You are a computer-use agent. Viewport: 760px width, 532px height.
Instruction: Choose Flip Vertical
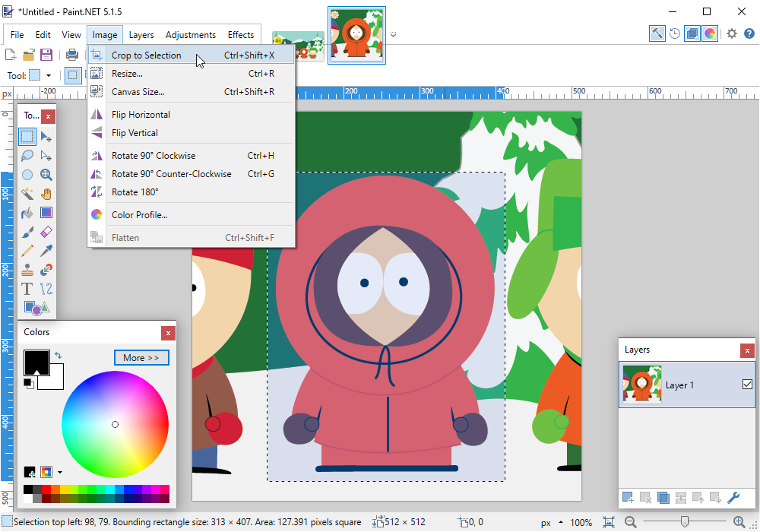click(x=191, y=133)
